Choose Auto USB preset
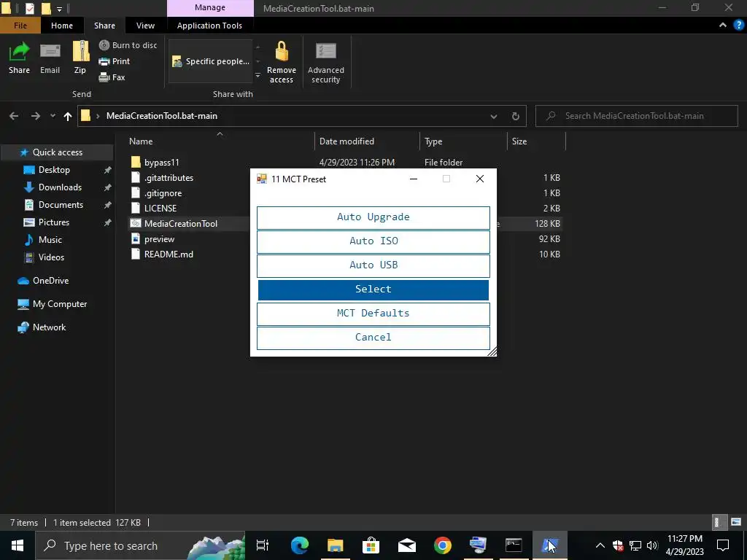747x560 pixels. click(x=373, y=265)
